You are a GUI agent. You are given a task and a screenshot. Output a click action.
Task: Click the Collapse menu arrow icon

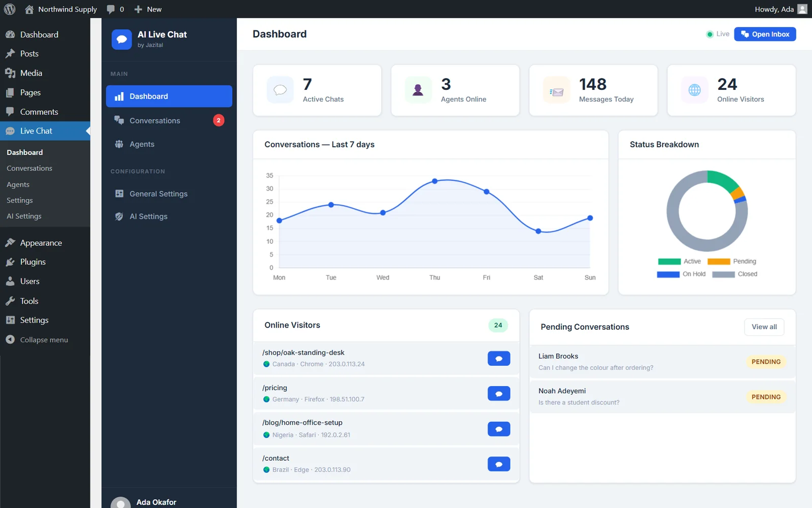10,339
